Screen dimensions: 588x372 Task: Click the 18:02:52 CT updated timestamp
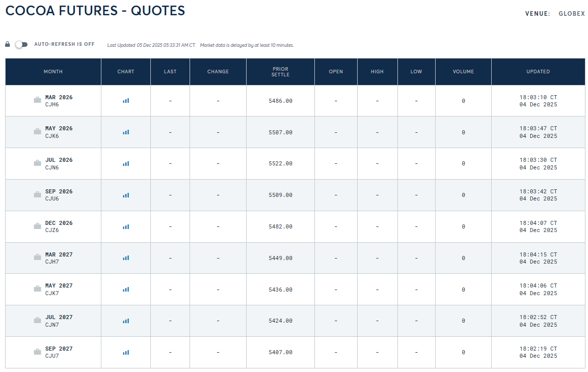[538, 317]
